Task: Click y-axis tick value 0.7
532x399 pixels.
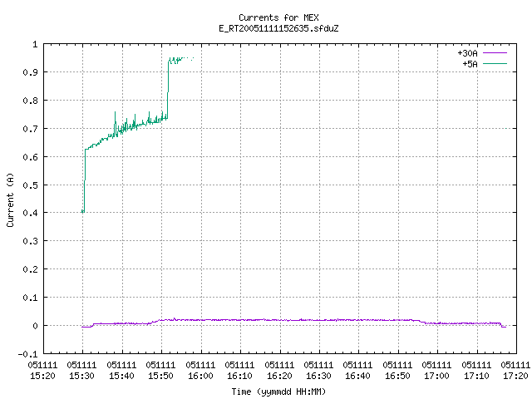Action: click(x=30, y=129)
